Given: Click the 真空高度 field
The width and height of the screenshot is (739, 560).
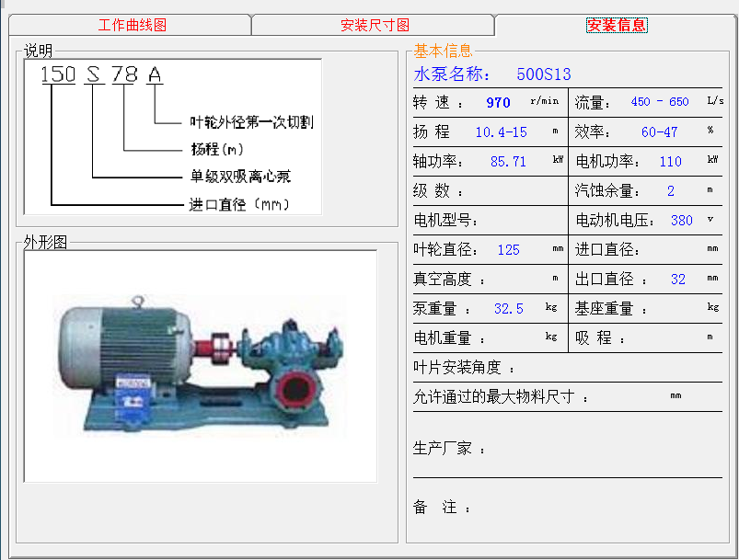Looking at the screenshot, I should [490, 279].
